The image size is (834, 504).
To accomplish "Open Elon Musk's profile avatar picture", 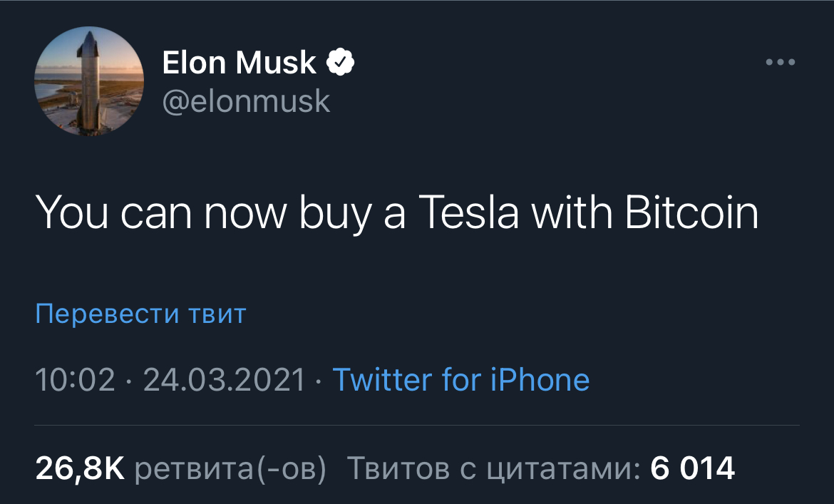I will point(89,83).
